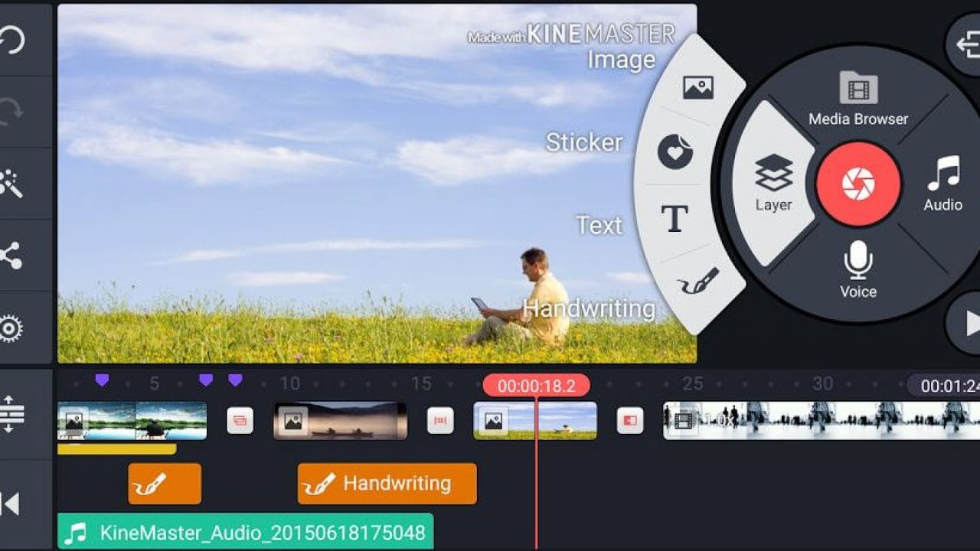This screenshot has width=980, height=551.
Task: Select the Text layer icon
Action: tap(675, 219)
